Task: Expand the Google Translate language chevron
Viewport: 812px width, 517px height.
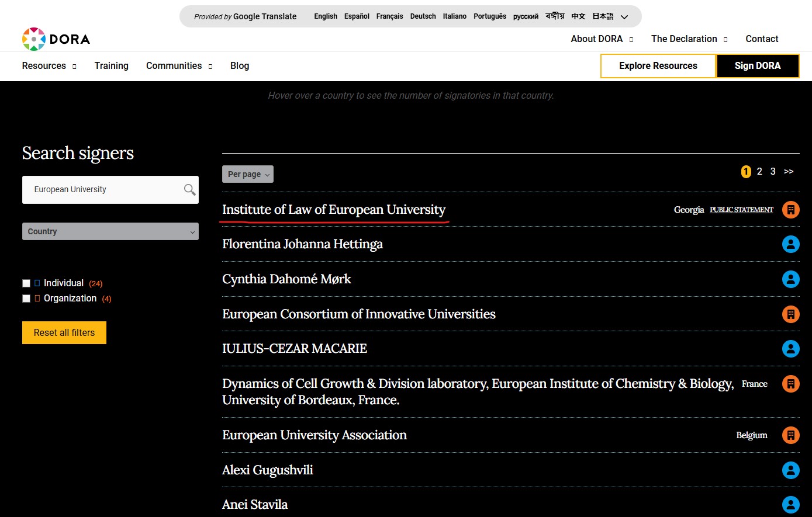Action: [624, 17]
